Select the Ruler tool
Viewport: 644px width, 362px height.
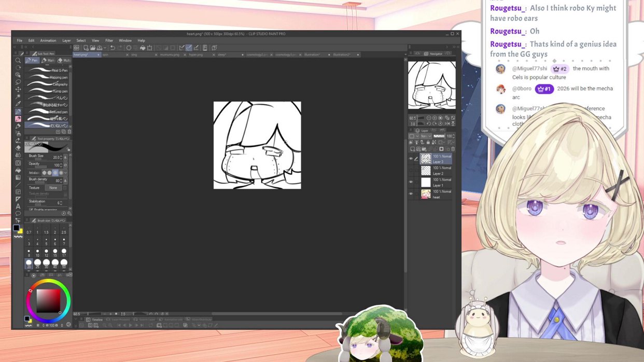pos(18,199)
